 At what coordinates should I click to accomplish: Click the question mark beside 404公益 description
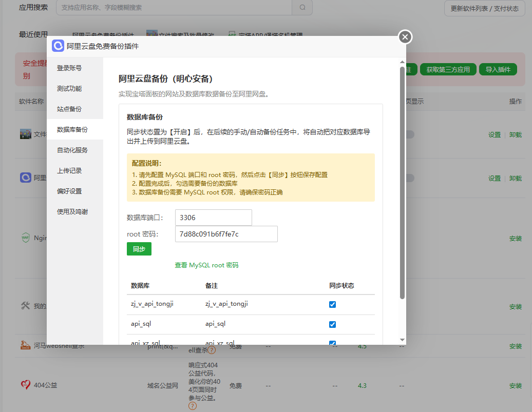tap(193, 405)
